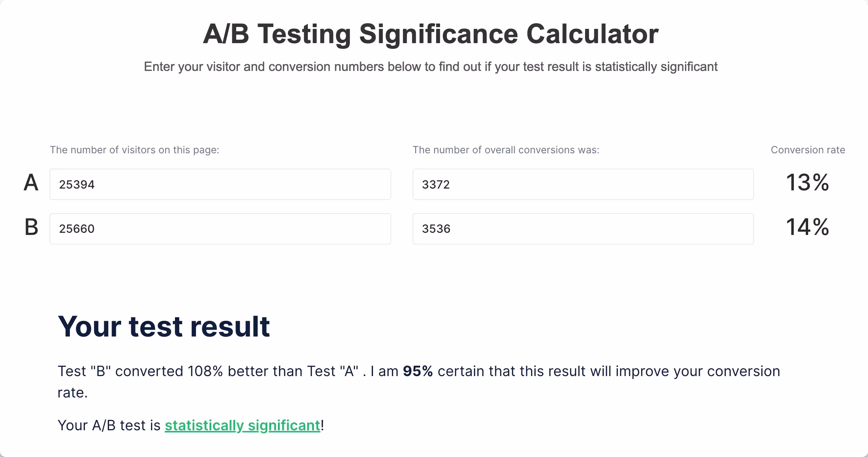Click the visitors field for variant B
This screenshot has width=868, height=457.
coord(220,229)
